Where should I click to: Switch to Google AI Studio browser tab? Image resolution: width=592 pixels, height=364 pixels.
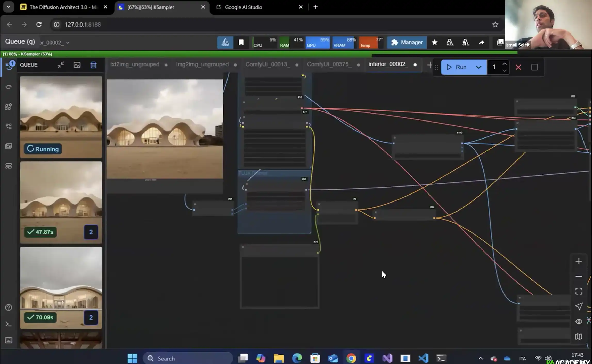pyautogui.click(x=259, y=7)
